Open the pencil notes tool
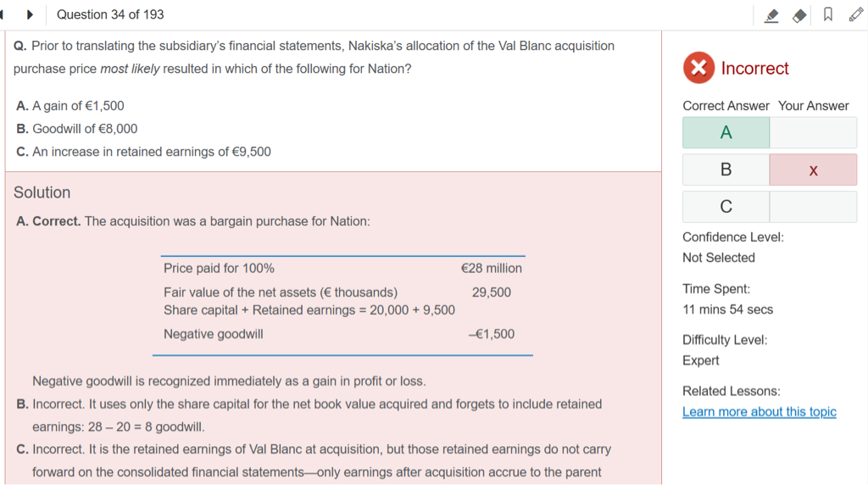The image size is (868, 485). tap(855, 15)
